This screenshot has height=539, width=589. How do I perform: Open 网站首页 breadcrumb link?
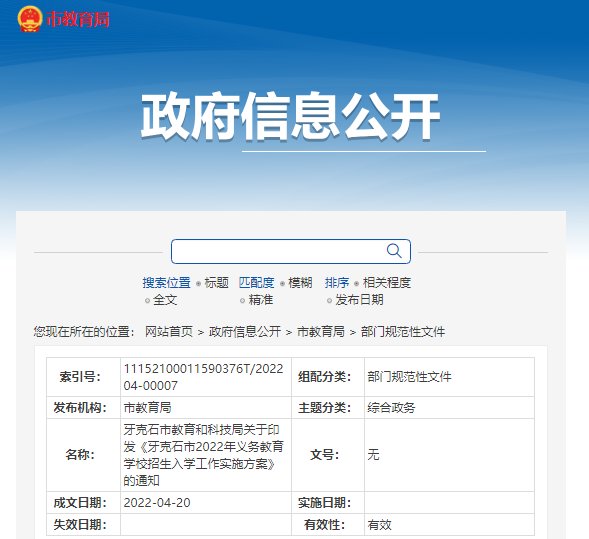click(x=169, y=332)
